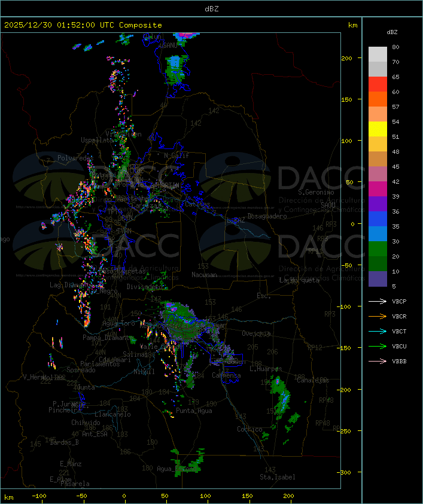The image size is (423, 504).
Task: Pick the purple 36–39 dBZ swatch
Action: (378, 204)
